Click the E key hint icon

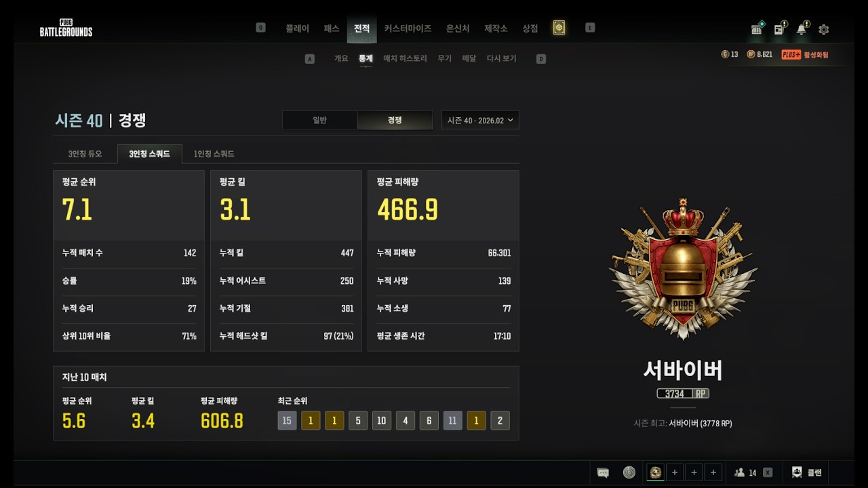(x=590, y=28)
